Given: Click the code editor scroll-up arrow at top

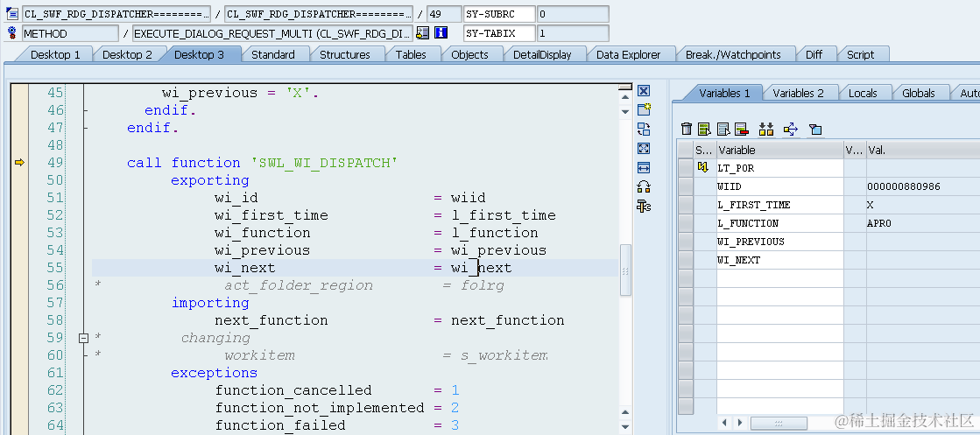Looking at the screenshot, I should click(x=625, y=97).
